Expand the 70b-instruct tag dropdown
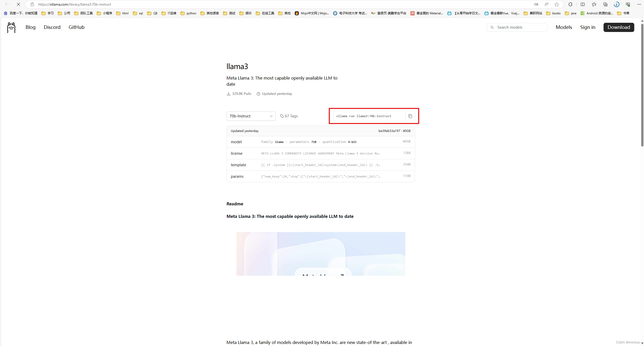 click(x=251, y=116)
